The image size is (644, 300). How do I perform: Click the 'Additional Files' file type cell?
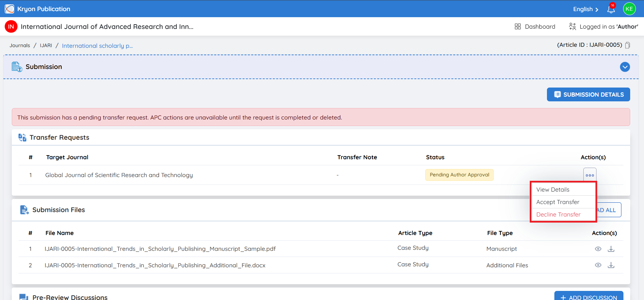[x=507, y=265]
